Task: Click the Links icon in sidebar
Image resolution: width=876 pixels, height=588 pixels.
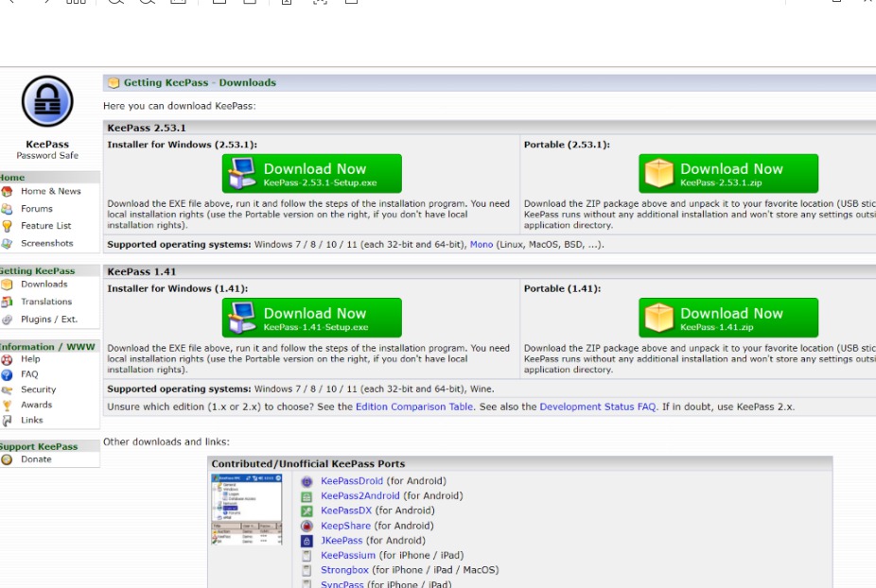Action: (7, 421)
